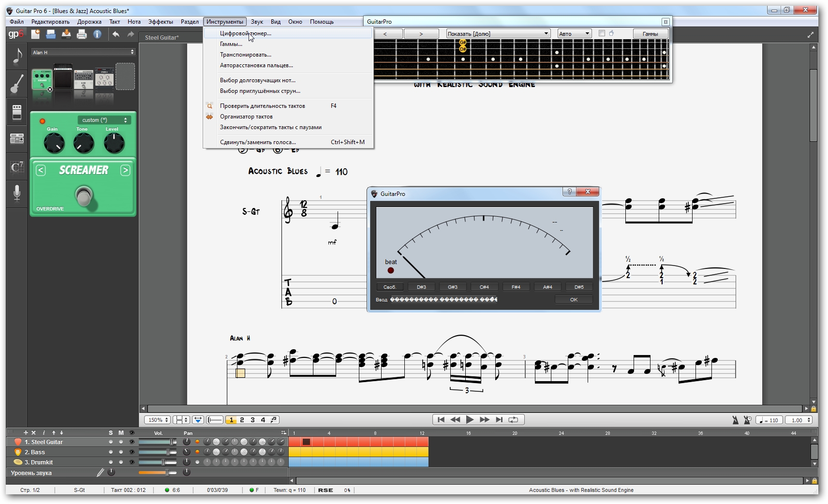Open the note edition panel icon
Image resolution: width=828 pixels, height=504 pixels.
click(17, 56)
